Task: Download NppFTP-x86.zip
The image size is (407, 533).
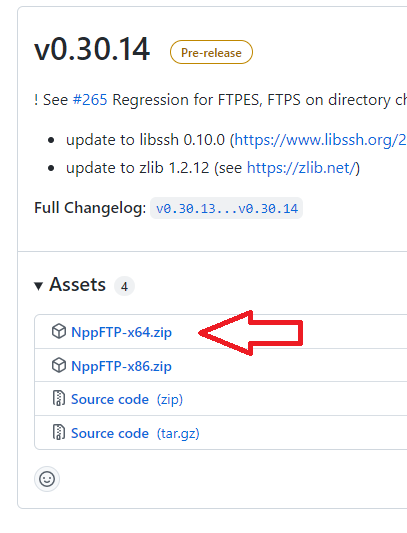Action: click(x=121, y=366)
